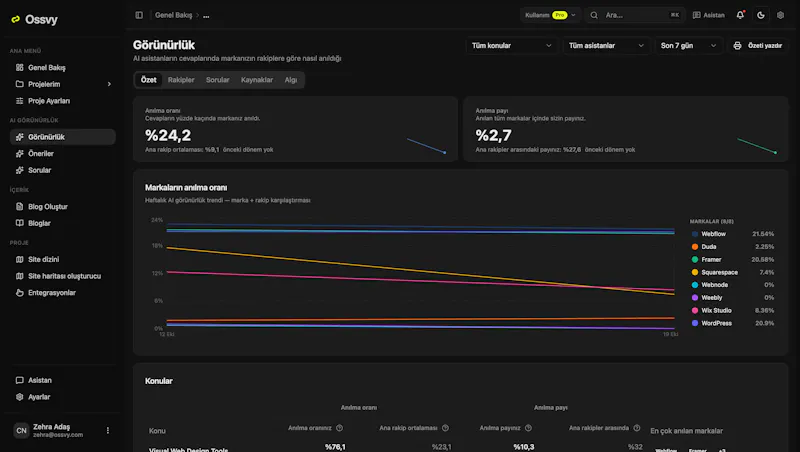This screenshot has width=800, height=452.
Task: Click the Blog Oluştur document icon
Action: [19, 207]
